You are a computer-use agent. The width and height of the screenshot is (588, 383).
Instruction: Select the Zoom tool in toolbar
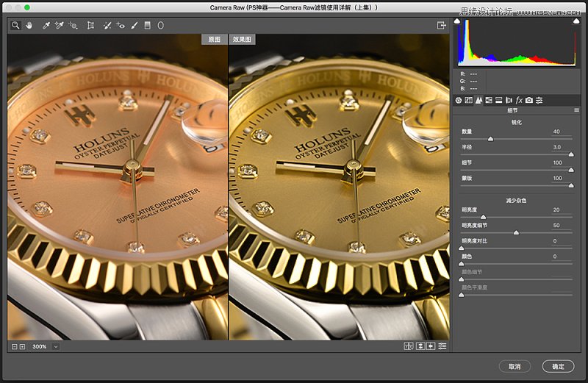coord(15,25)
